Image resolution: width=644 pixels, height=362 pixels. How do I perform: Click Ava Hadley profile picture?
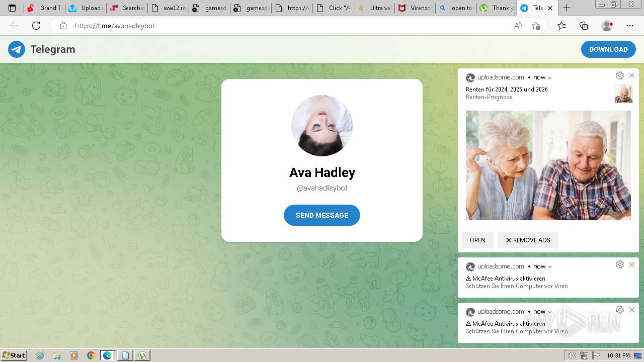tap(322, 126)
